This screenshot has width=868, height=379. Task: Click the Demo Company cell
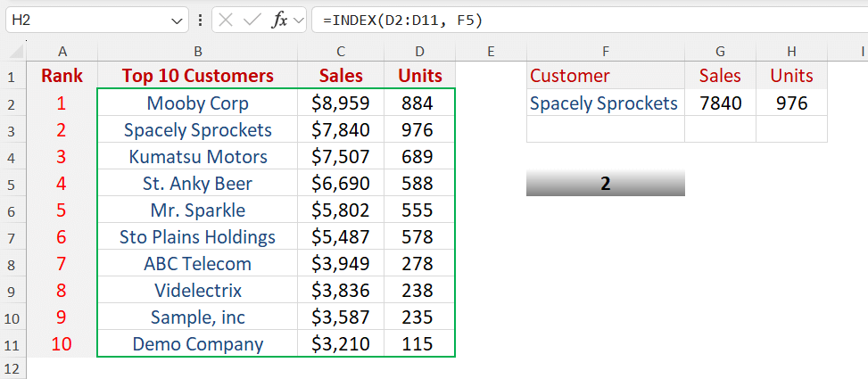point(197,344)
